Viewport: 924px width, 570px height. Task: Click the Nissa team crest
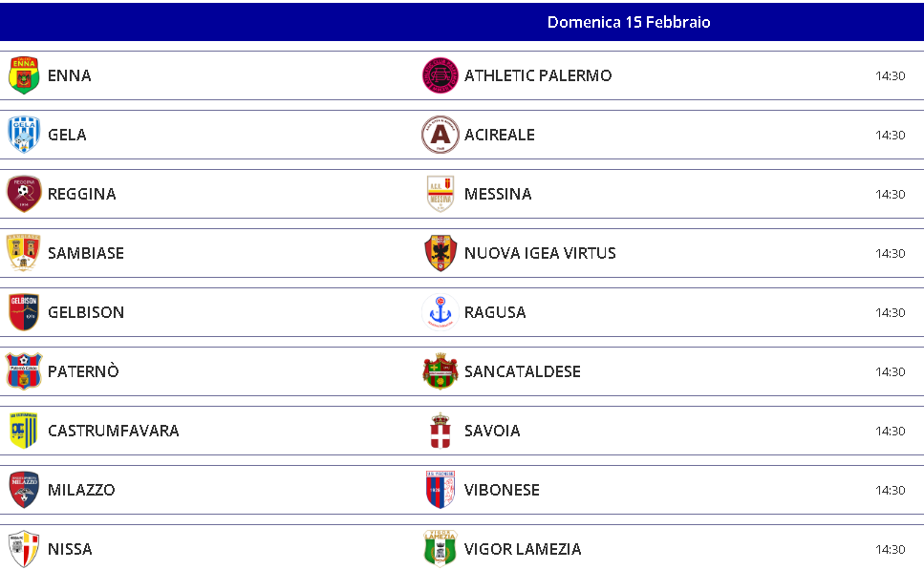24,549
